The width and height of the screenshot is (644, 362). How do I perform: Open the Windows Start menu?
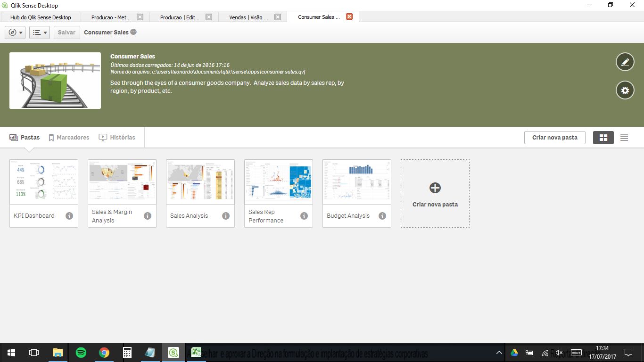pyautogui.click(x=11, y=353)
